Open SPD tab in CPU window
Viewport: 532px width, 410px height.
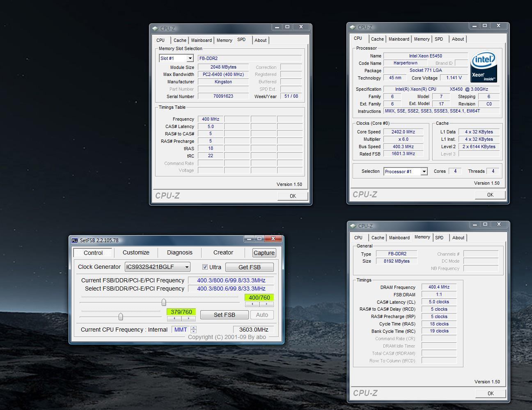pos(439,39)
